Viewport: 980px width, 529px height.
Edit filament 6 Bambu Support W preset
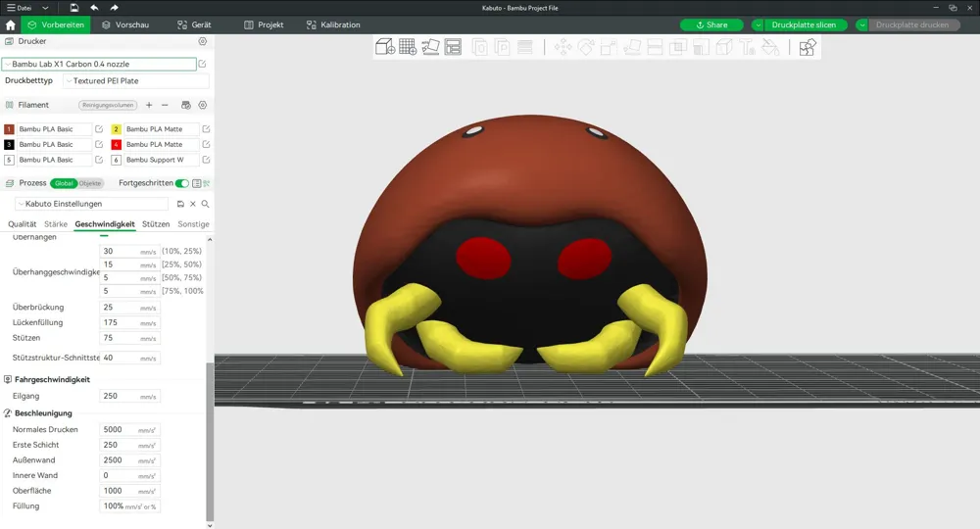pos(206,160)
